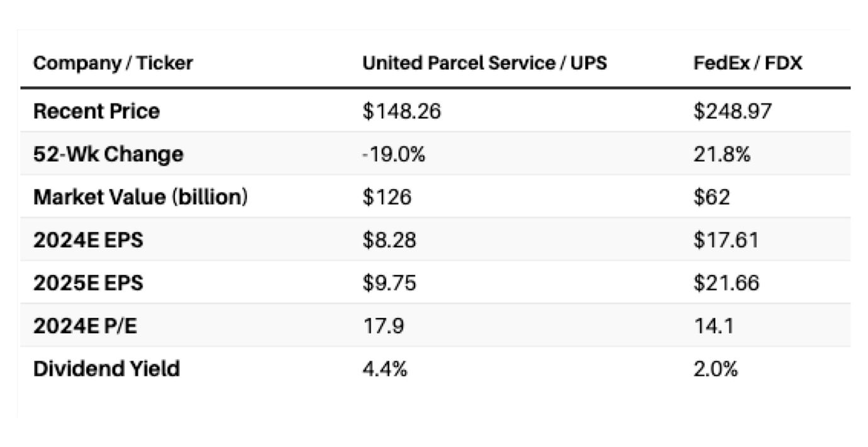This screenshot has width=868, height=447.
Task: Click the $17.61 EPS value
Action: (x=726, y=240)
